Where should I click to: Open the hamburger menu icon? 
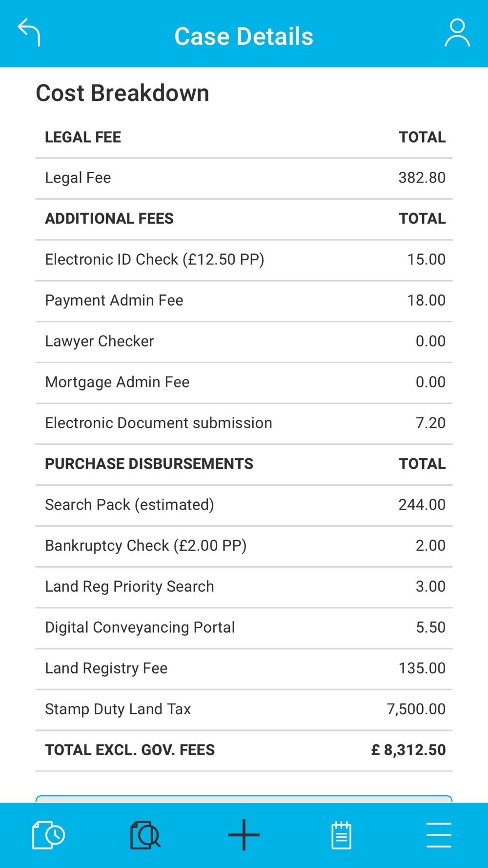click(x=439, y=835)
